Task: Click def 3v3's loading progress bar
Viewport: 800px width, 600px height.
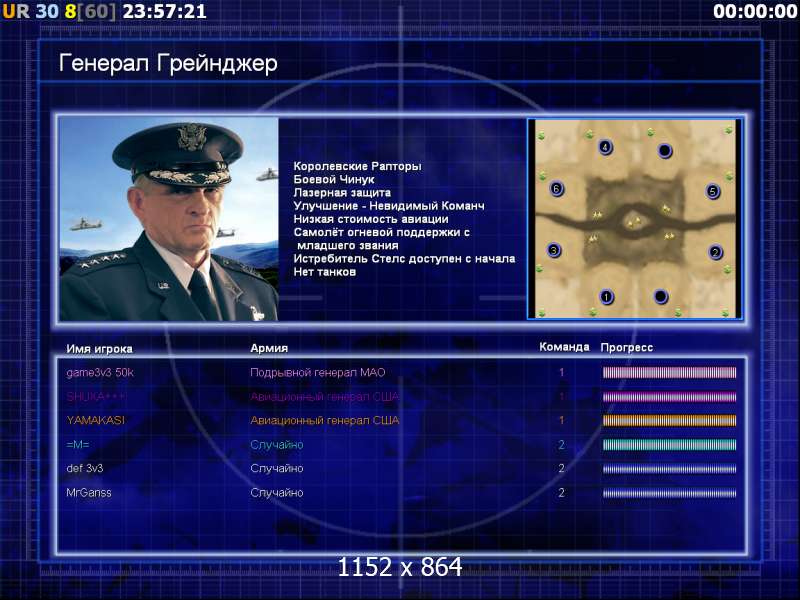Action: tap(669, 468)
